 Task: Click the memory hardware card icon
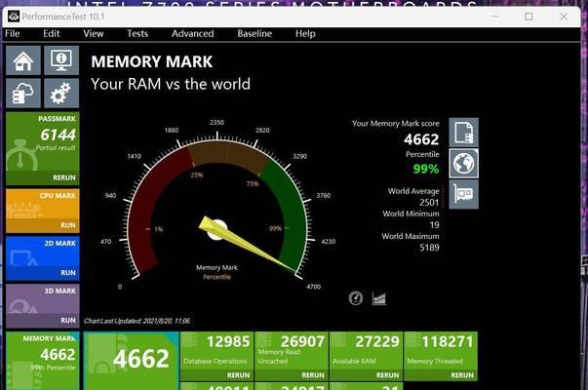point(463,194)
